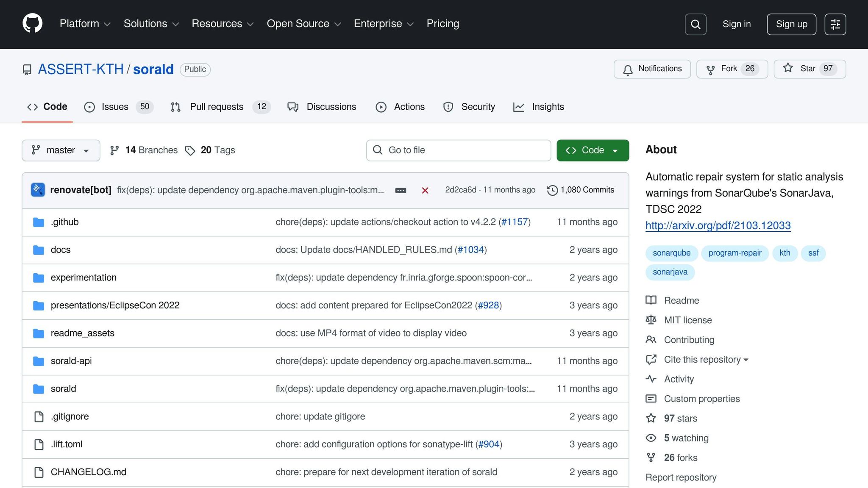Expand commit message ellipsis button
The height and width of the screenshot is (488, 868).
(x=401, y=191)
